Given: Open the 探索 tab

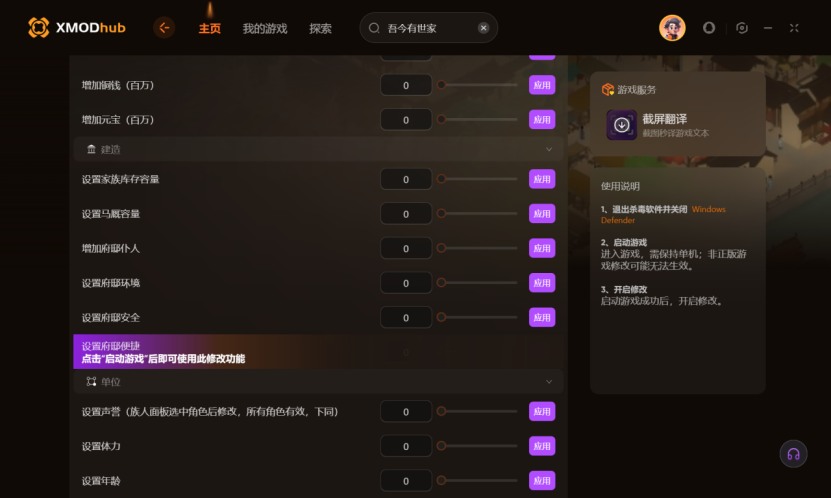Looking at the screenshot, I should point(321,29).
